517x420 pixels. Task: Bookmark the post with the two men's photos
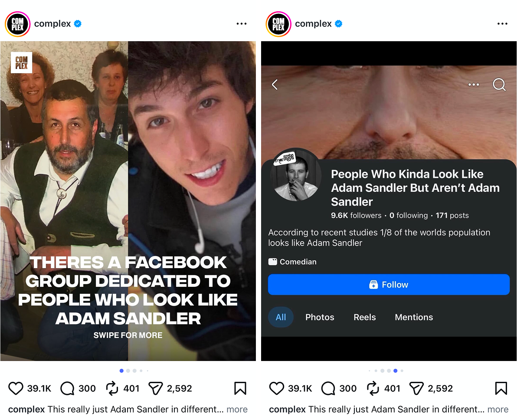(240, 388)
